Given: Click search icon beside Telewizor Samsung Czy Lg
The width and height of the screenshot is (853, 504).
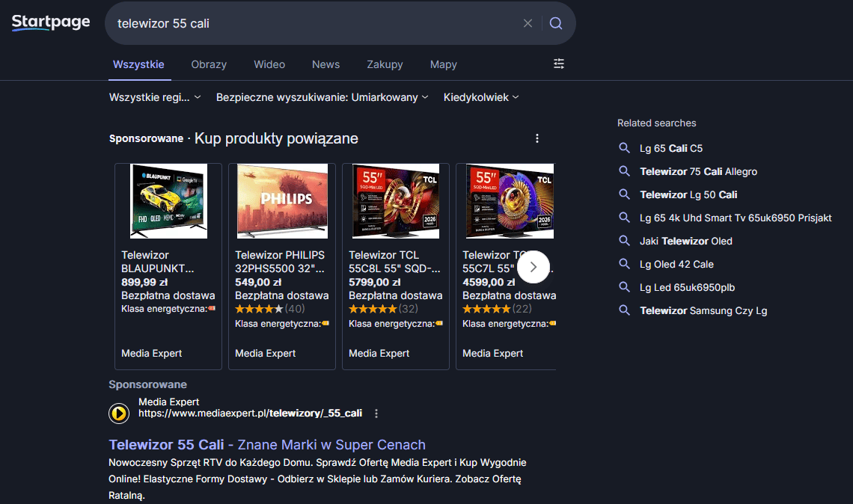Looking at the screenshot, I should (x=625, y=310).
